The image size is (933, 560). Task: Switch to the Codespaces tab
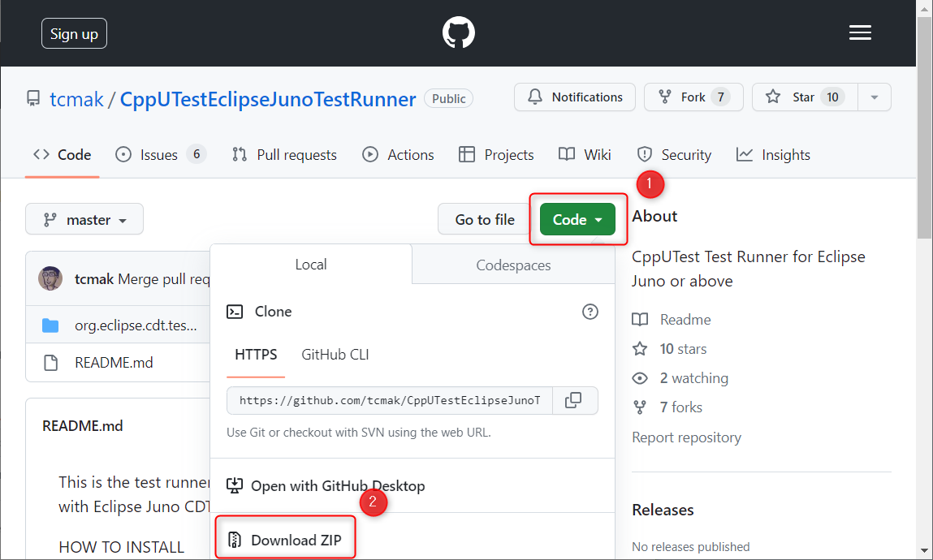(x=513, y=265)
